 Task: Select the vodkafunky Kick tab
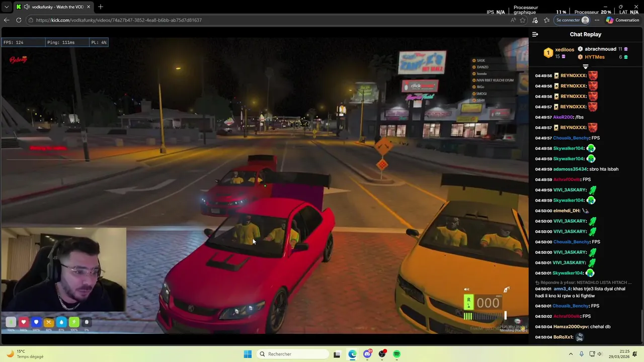point(53,7)
